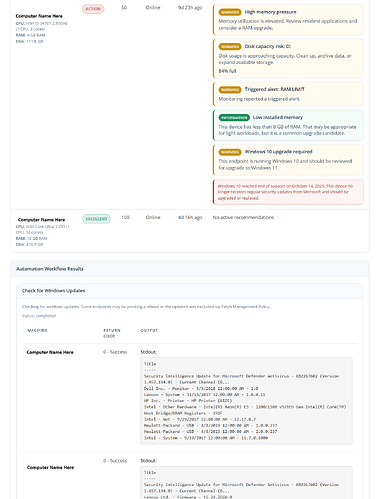Viewport: 386px width, 499px height.
Task: Click Computer Name Here in the first workflow result row
Action: pos(50,352)
